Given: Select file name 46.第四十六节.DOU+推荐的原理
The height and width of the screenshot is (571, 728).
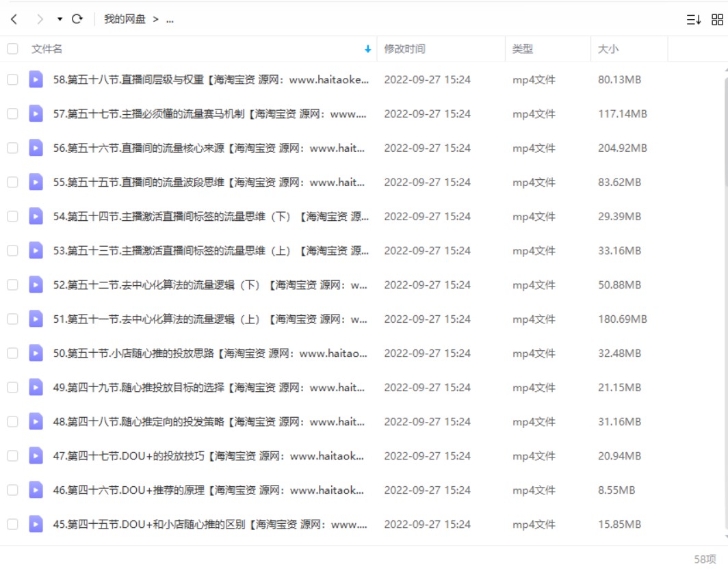Looking at the screenshot, I should (x=209, y=490).
